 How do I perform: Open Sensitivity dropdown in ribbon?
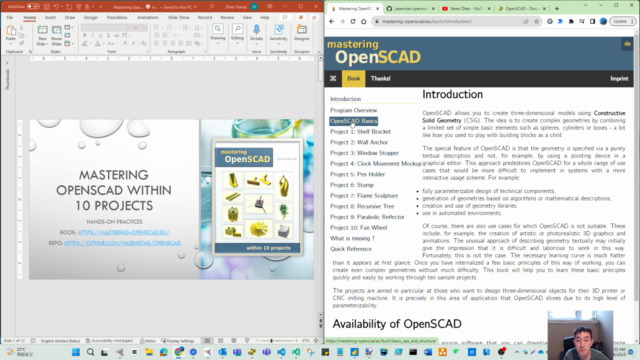[x=278, y=33]
